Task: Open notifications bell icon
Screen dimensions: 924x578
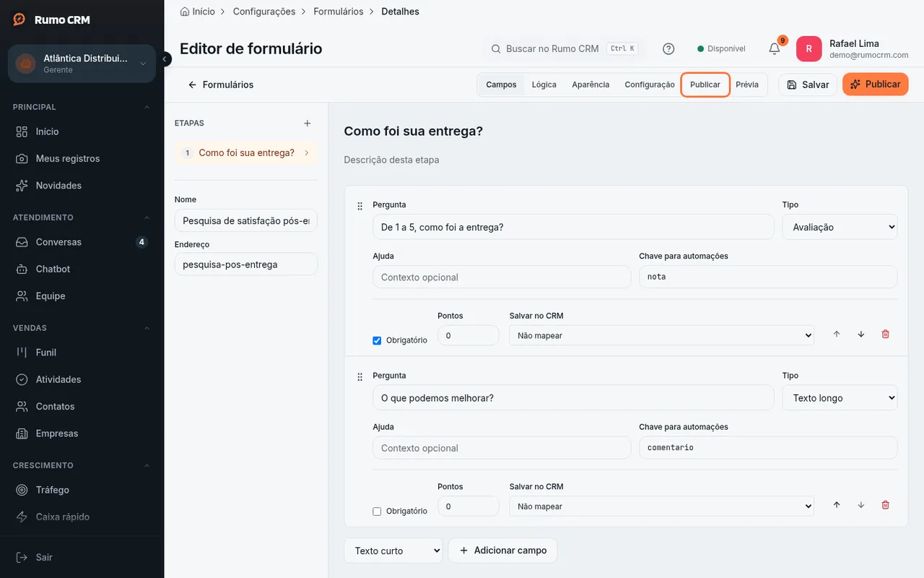Action: [775, 48]
